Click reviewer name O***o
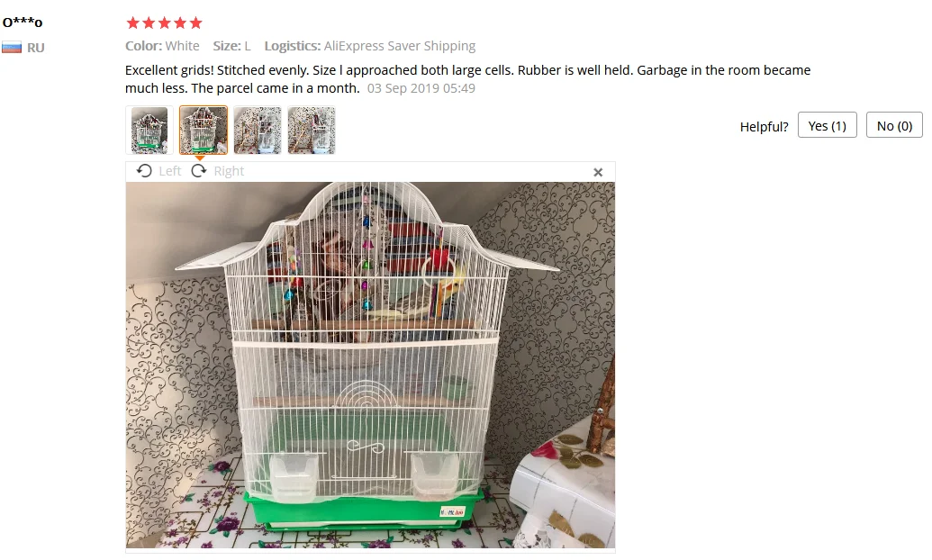This screenshot has width=932, height=560. 23,23
